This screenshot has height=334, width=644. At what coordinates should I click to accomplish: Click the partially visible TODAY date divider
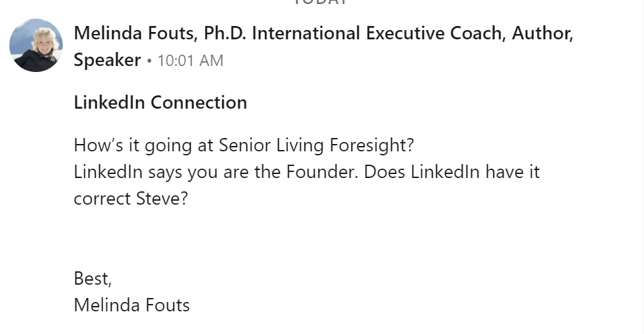(321, 2)
